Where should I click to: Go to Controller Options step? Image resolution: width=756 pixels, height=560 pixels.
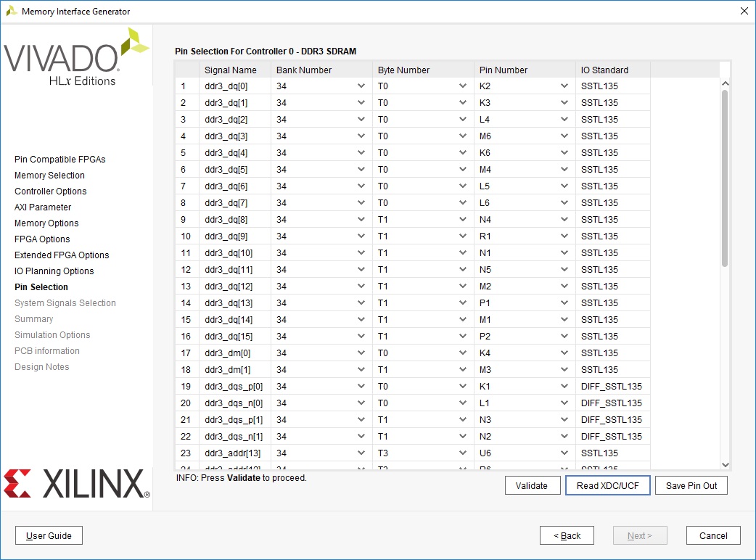[50, 192]
